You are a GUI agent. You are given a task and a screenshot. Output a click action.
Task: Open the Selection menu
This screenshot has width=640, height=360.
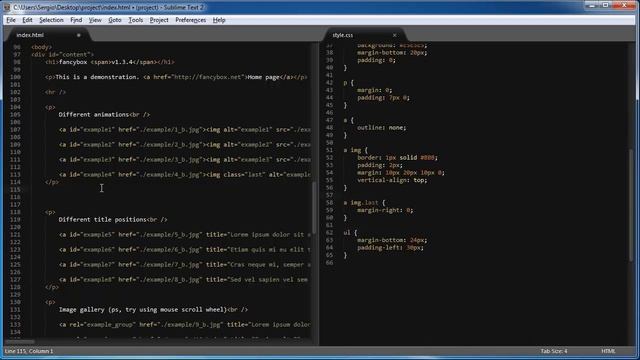coord(51,20)
